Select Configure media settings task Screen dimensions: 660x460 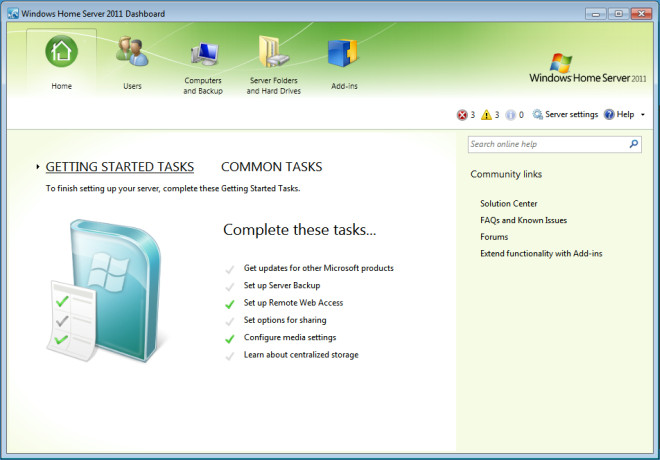click(290, 338)
